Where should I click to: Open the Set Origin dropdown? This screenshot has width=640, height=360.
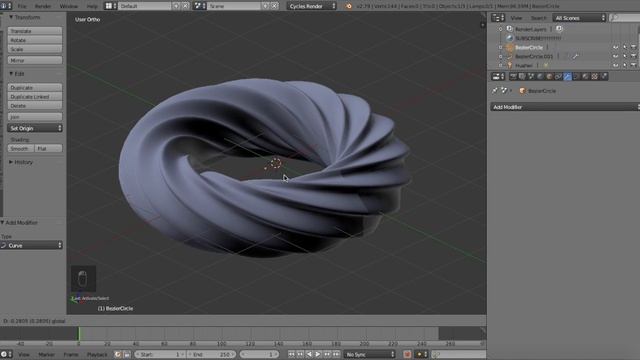tap(35, 128)
